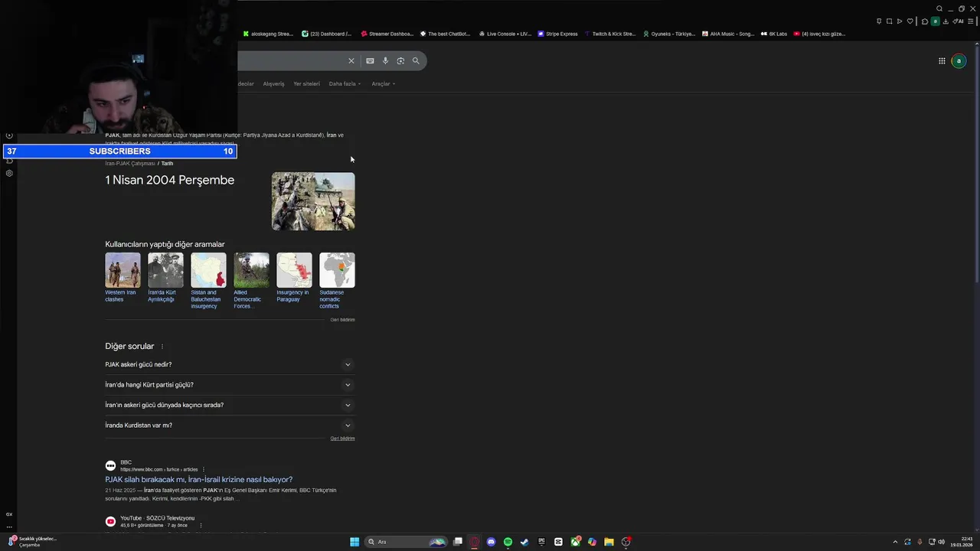Open Steam from the taskbar
The width and height of the screenshot is (980, 551).
[x=524, y=542]
